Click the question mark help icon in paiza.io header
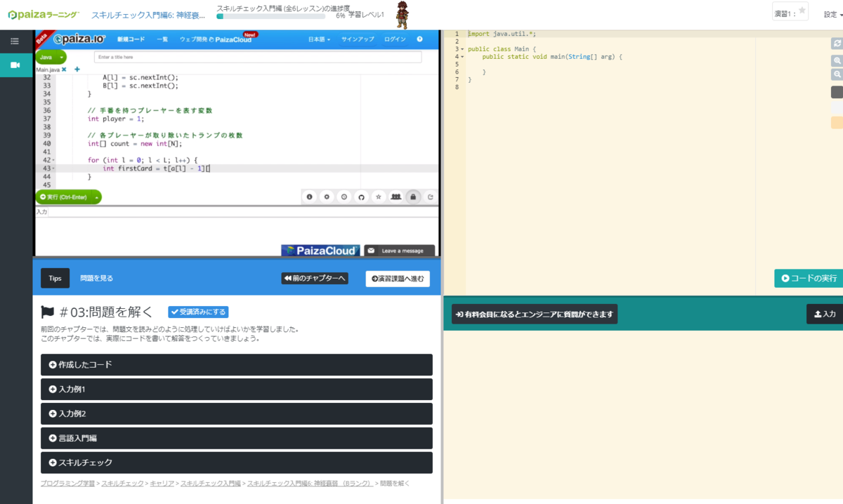This screenshot has height=504, width=843. (x=419, y=39)
